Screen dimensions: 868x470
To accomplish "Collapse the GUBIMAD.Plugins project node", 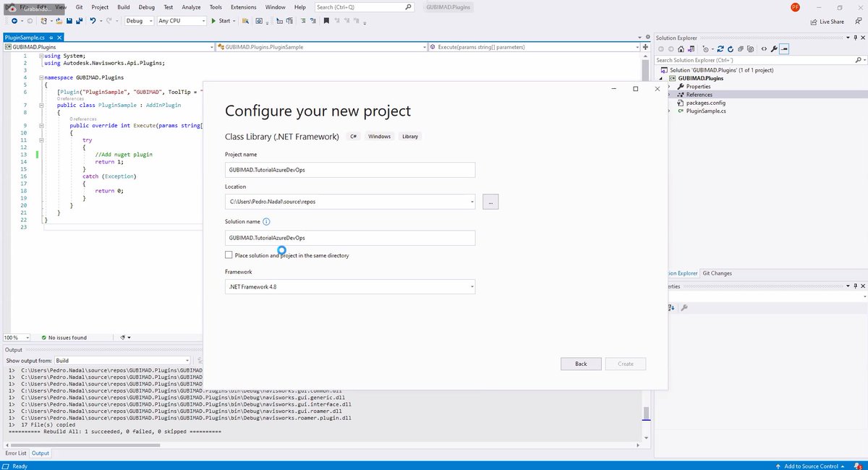I will 662,78.
